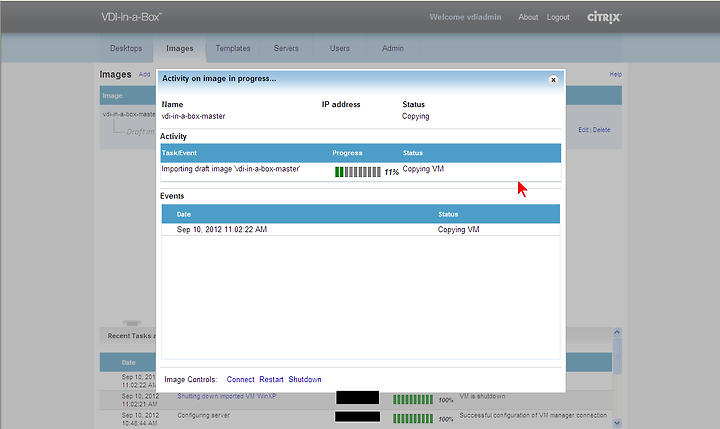The height and width of the screenshot is (429, 720).
Task: Click 'Copying VM' status in Events table
Action: [458, 229]
